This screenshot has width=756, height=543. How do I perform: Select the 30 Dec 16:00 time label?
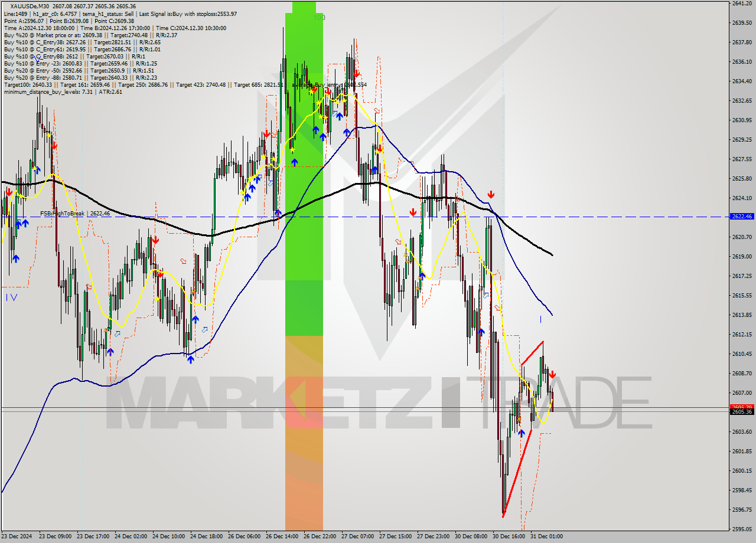tap(509, 537)
